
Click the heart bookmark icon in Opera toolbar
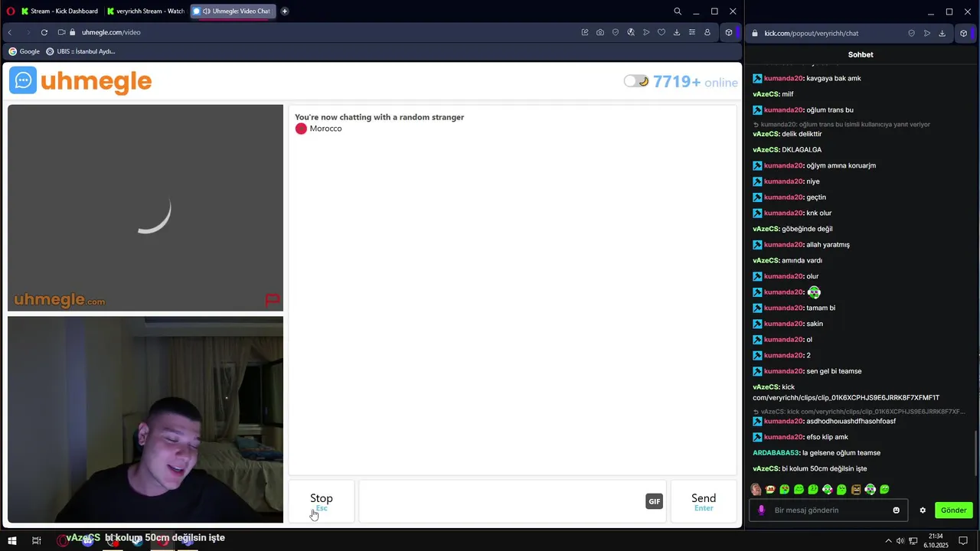click(661, 32)
